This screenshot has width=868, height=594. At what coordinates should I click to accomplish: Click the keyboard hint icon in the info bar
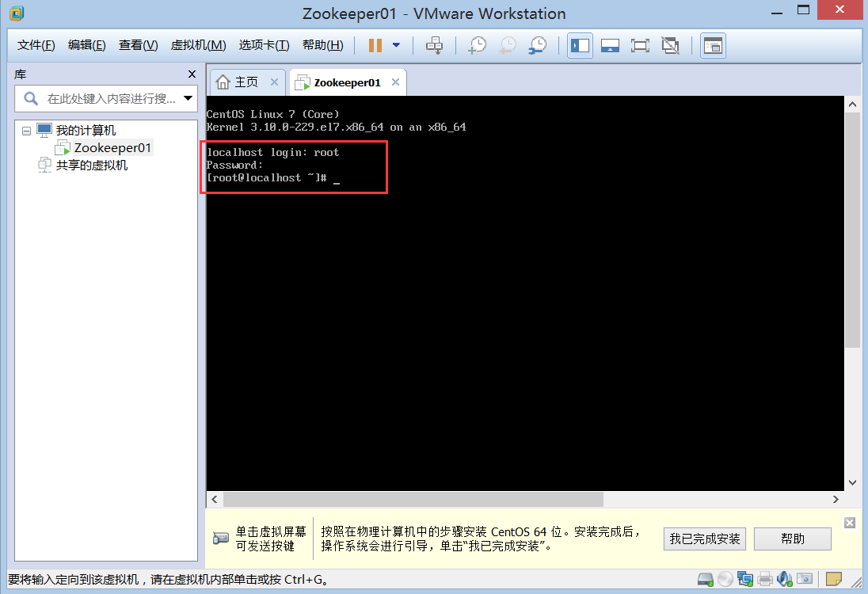point(220,538)
